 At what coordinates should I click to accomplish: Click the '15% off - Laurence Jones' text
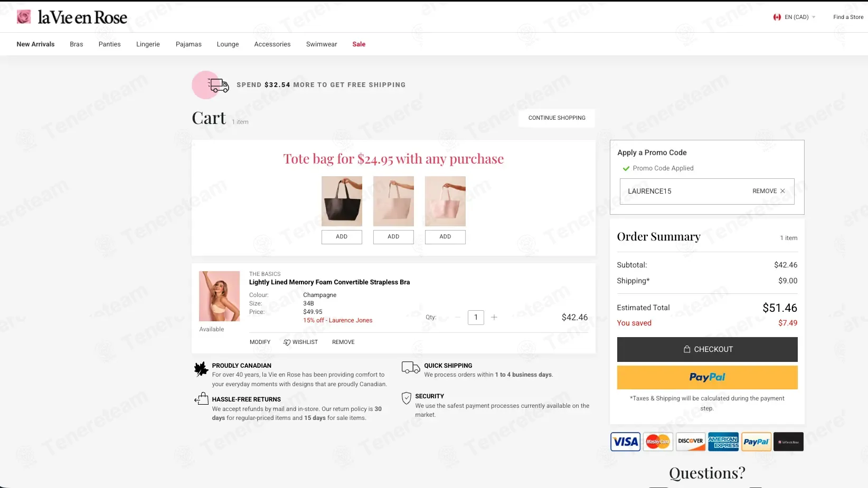tap(337, 320)
